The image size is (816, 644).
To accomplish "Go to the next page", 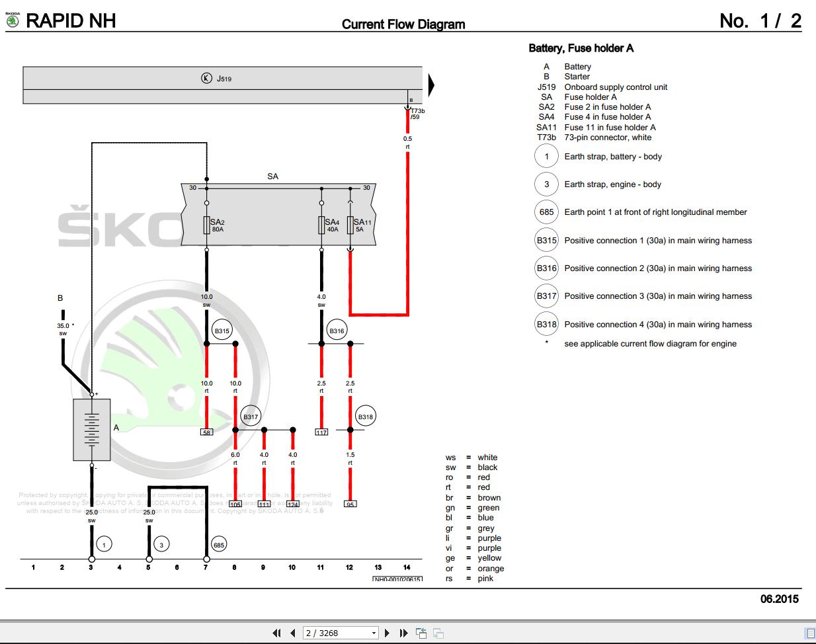I will (387, 633).
